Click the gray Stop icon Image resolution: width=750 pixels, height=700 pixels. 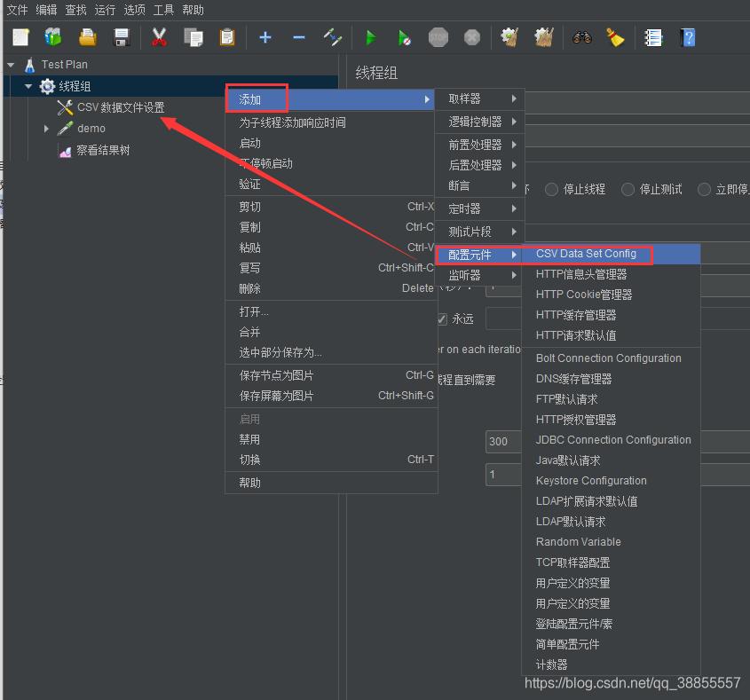pos(438,37)
